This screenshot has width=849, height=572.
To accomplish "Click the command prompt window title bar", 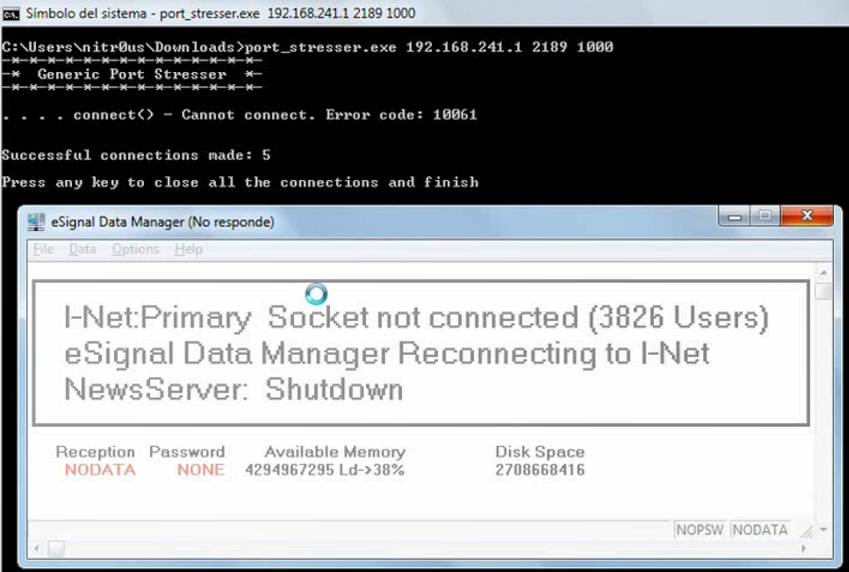I will pyautogui.click(x=424, y=13).
